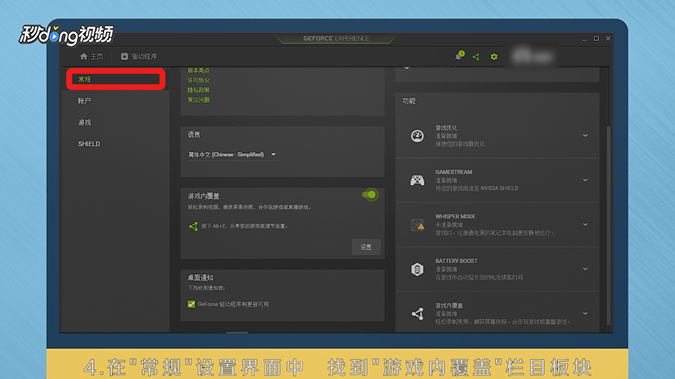
Task: Click the driver icon beside 驱动程序
Action: tap(124, 56)
